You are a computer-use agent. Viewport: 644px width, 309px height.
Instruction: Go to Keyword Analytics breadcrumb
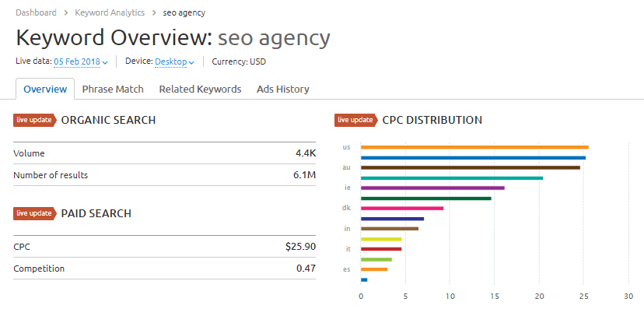coord(110,12)
